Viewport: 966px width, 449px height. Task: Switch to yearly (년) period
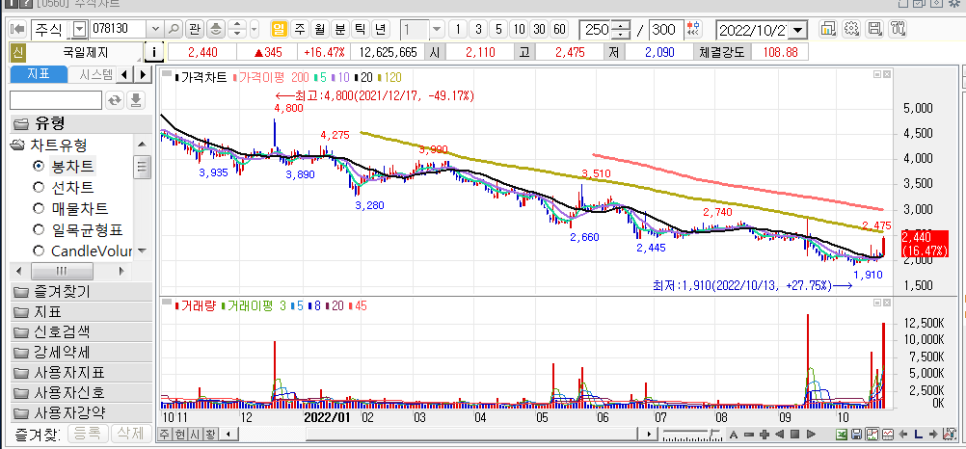pyautogui.click(x=381, y=29)
